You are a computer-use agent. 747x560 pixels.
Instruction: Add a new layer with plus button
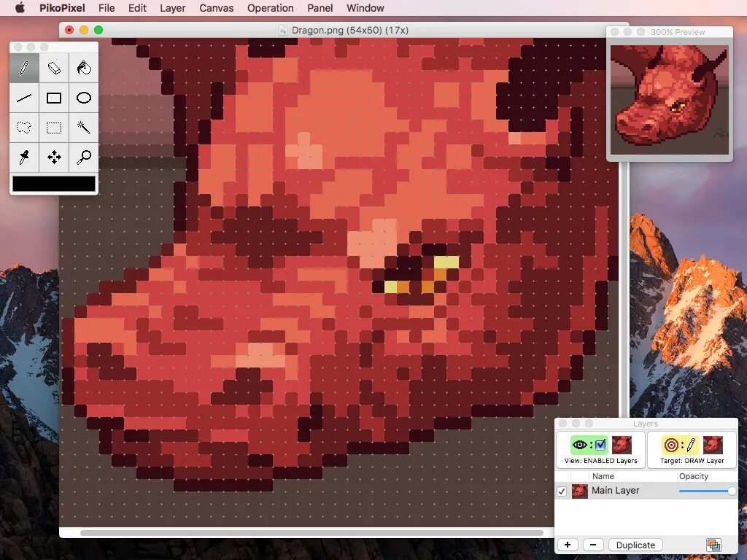click(568, 545)
